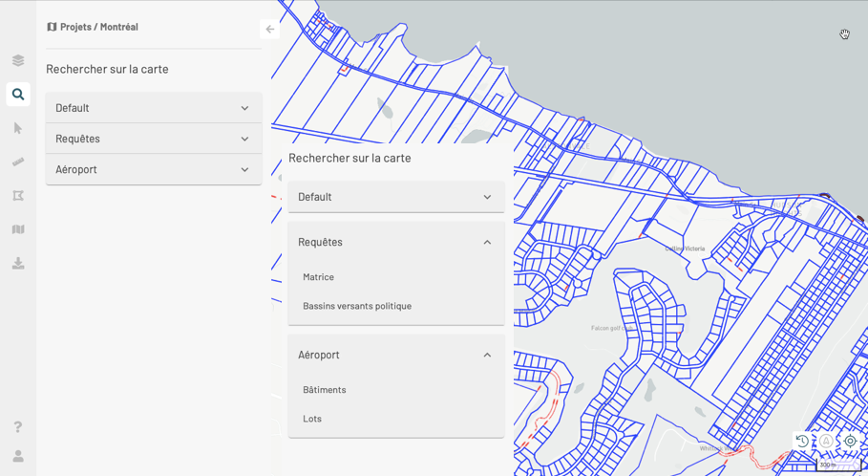The height and width of the screenshot is (476, 868).
Task: Choose Bassins versants politique
Action: [x=357, y=306]
